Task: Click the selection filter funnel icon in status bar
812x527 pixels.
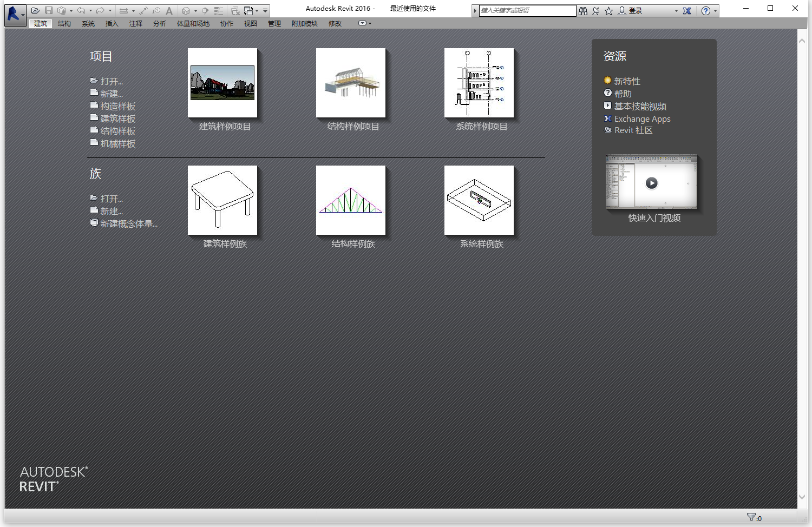Action: 751,517
